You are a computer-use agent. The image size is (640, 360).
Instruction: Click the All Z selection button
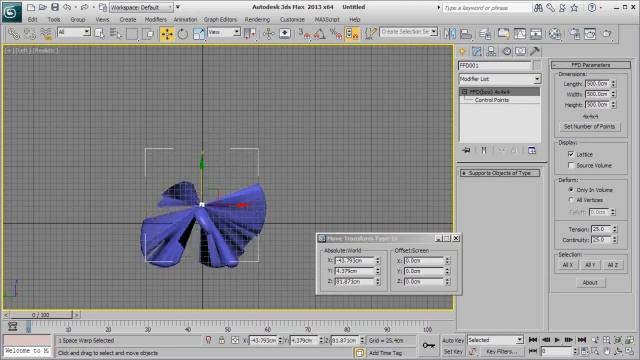tap(613, 265)
